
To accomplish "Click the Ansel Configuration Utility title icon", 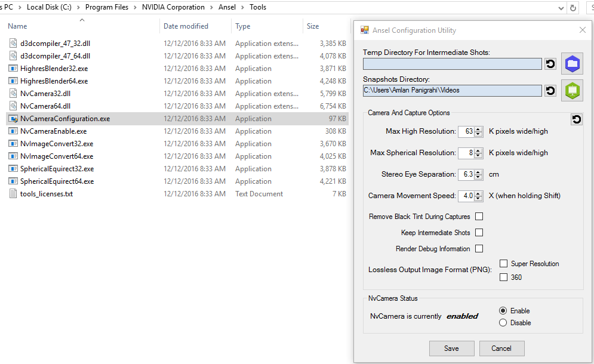I will tap(364, 30).
